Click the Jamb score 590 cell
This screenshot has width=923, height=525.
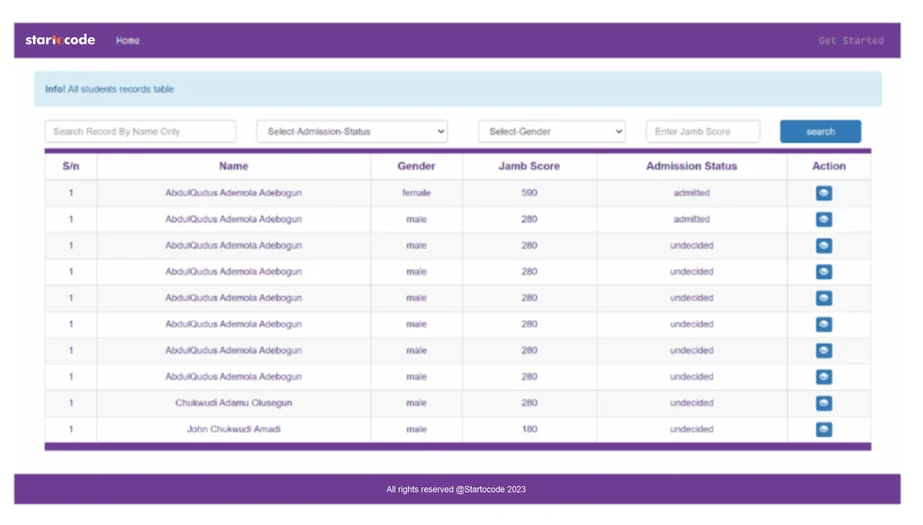click(529, 193)
